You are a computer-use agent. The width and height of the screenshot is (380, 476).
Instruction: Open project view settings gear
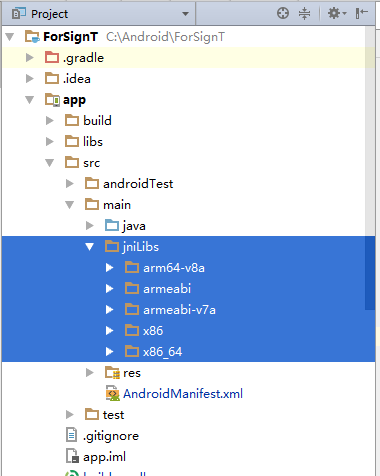pos(337,13)
